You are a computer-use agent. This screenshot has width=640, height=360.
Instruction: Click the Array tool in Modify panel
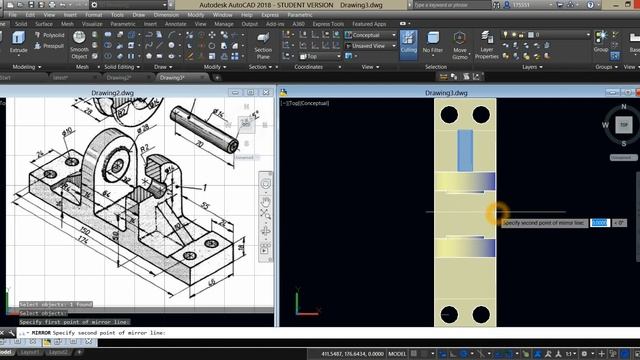coord(235,56)
